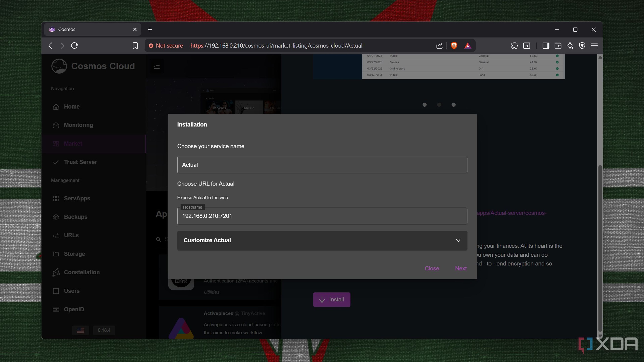The width and height of the screenshot is (644, 362).
Task: Click the address bar URL
Action: [x=276, y=46]
